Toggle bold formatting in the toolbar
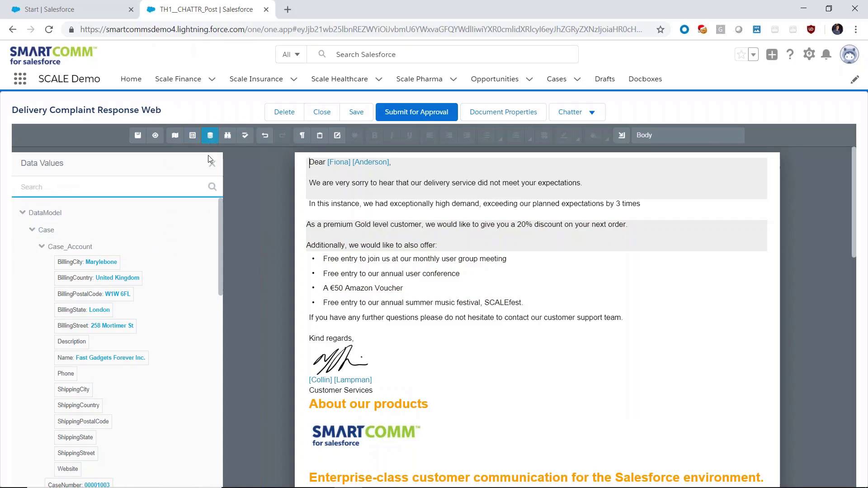This screenshot has height=488, width=868. click(374, 135)
